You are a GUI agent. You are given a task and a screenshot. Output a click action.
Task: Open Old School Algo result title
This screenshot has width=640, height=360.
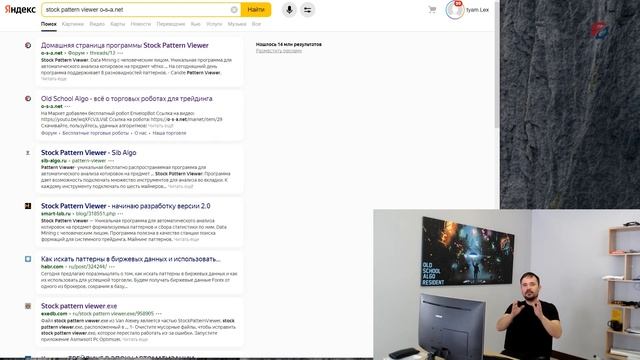pyautogui.click(x=127, y=98)
